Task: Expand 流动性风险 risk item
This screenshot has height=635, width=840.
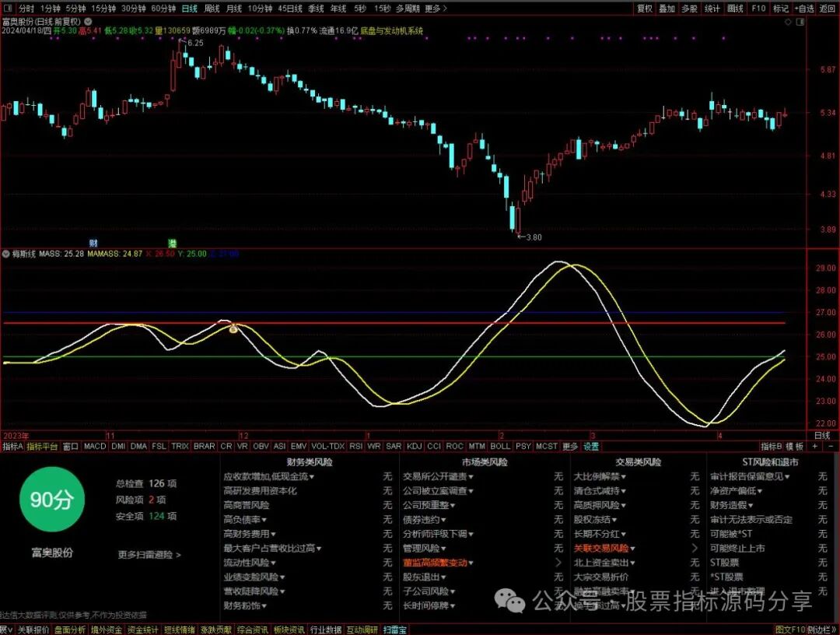Action: (250, 563)
